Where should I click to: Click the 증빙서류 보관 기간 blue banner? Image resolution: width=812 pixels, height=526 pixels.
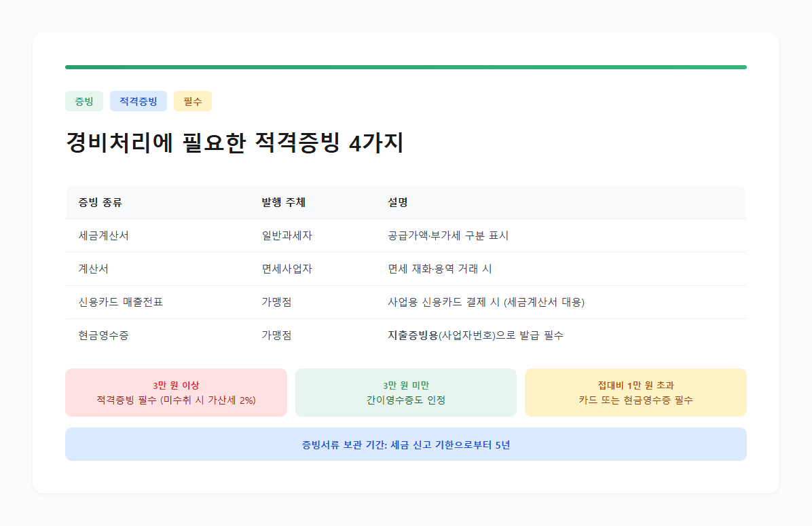[x=406, y=444]
